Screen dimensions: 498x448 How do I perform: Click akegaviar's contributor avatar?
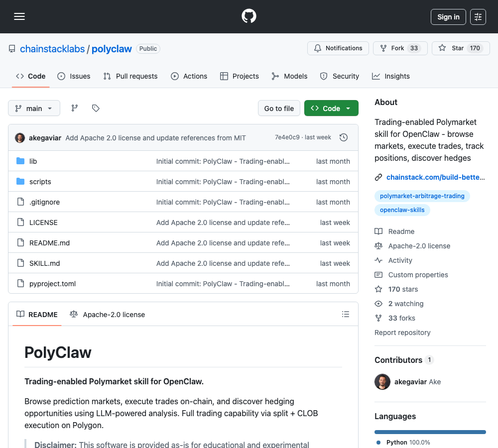[382, 382]
